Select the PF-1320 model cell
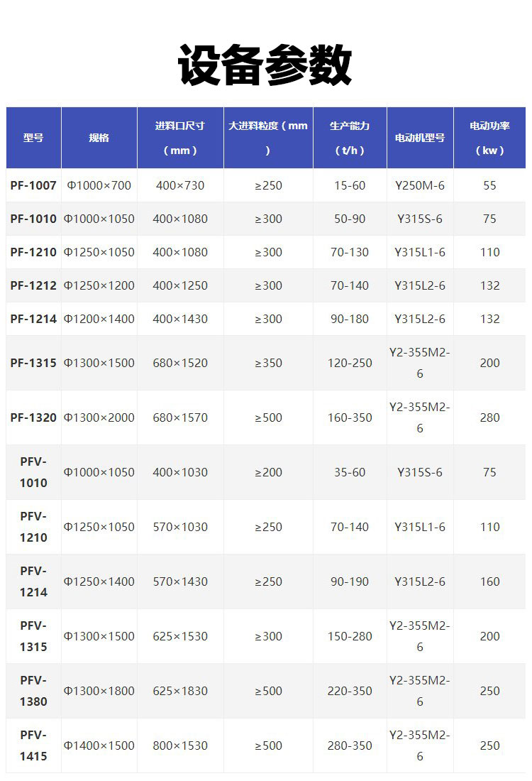 tap(33, 417)
